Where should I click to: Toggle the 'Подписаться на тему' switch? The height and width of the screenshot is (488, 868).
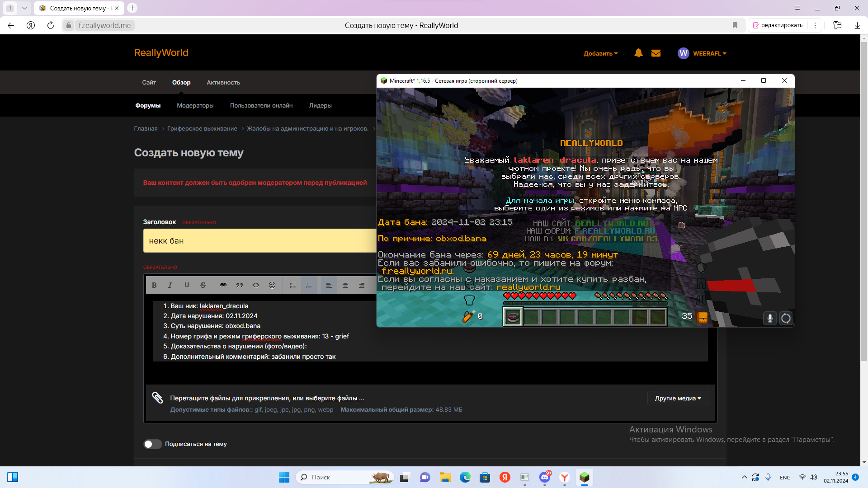coord(153,444)
